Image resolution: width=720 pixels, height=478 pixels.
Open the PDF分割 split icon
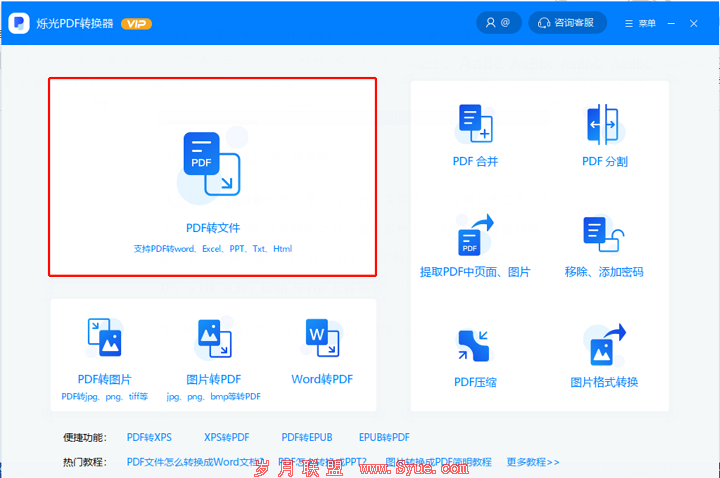point(604,124)
